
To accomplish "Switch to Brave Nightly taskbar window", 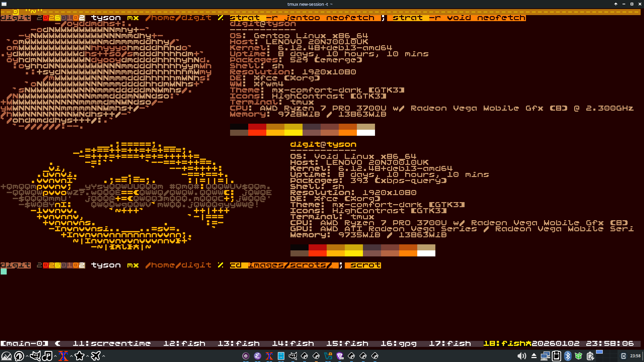I will pyautogui.click(x=340, y=356).
